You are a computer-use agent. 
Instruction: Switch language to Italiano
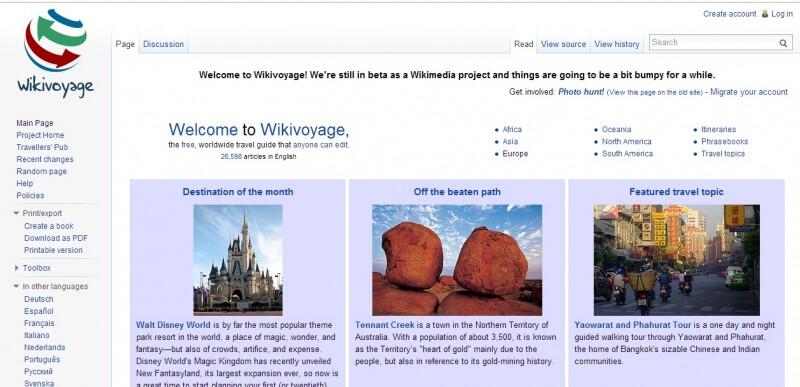click(37, 336)
